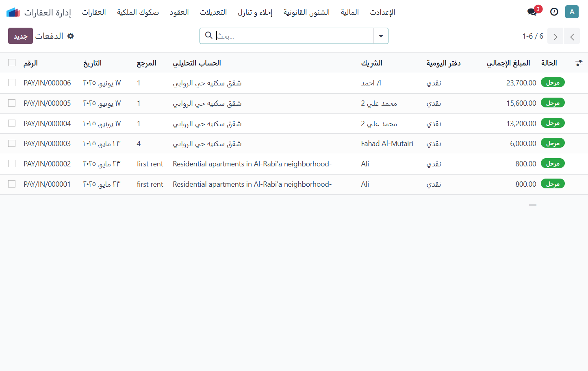Click the 6,000.00 amount cell
588x371 pixels.
523,144
